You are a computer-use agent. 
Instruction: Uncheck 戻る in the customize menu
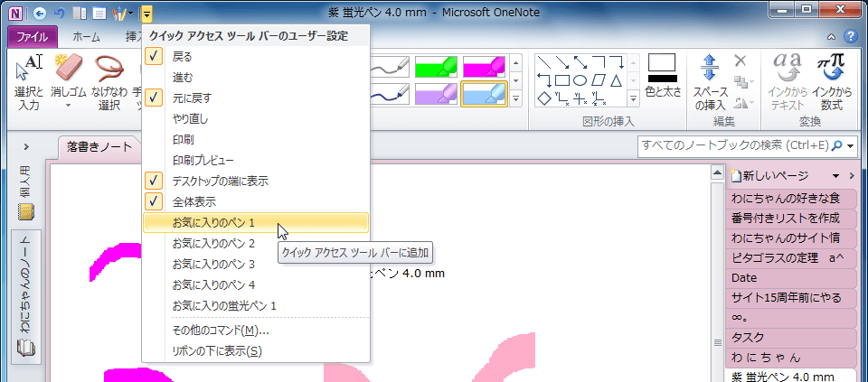click(x=255, y=56)
